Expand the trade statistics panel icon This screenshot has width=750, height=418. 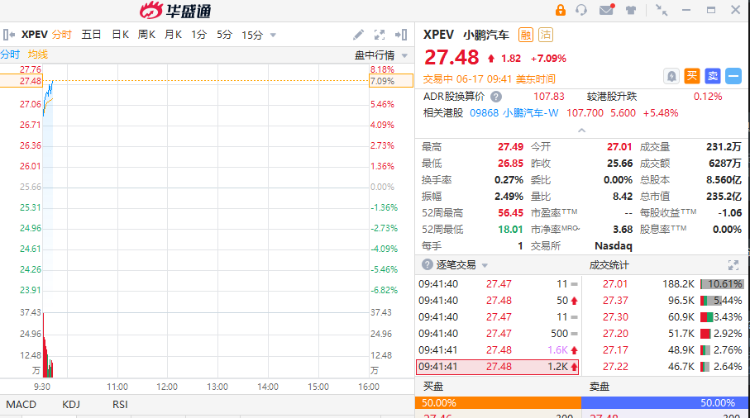pyautogui.click(x=733, y=264)
